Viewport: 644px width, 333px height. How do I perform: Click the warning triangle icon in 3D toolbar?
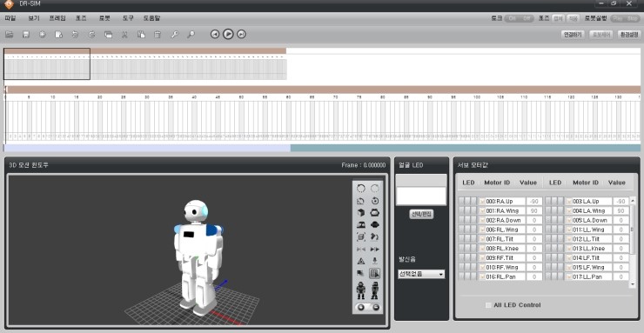point(361,261)
